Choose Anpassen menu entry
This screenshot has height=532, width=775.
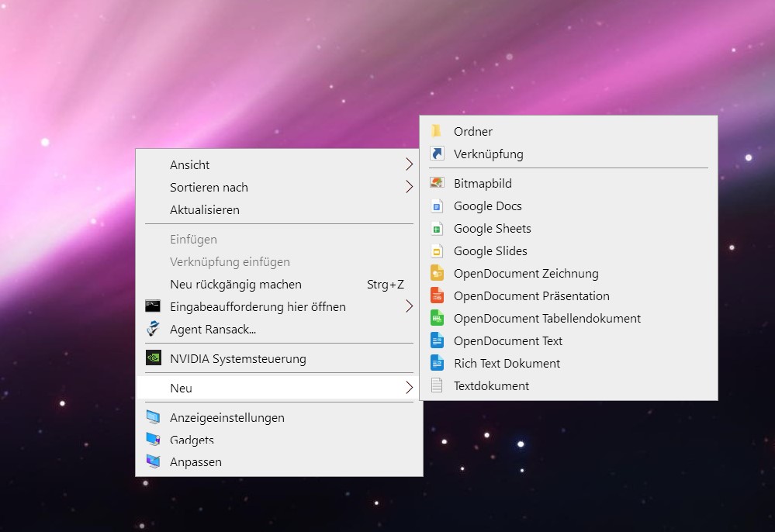[279, 462]
